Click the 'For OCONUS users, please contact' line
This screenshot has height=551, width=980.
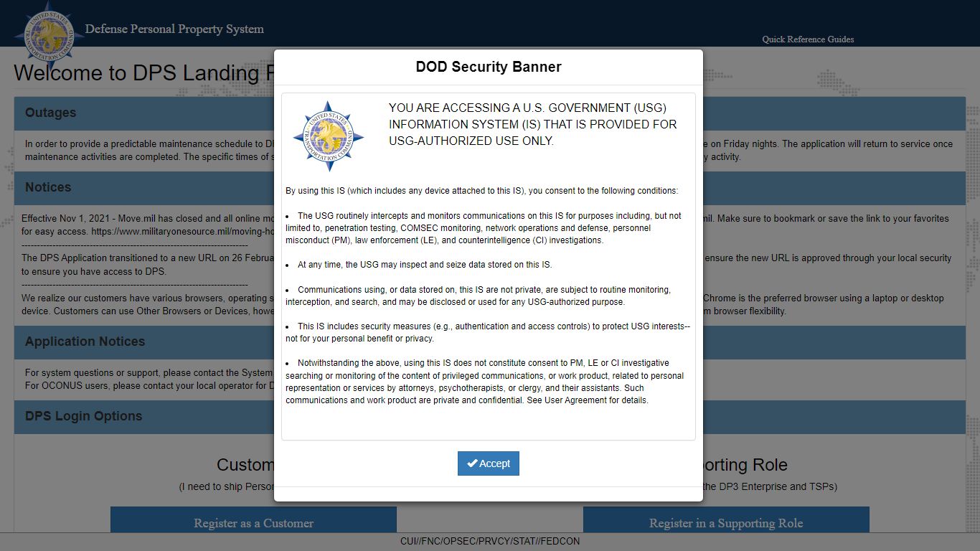coord(149,385)
